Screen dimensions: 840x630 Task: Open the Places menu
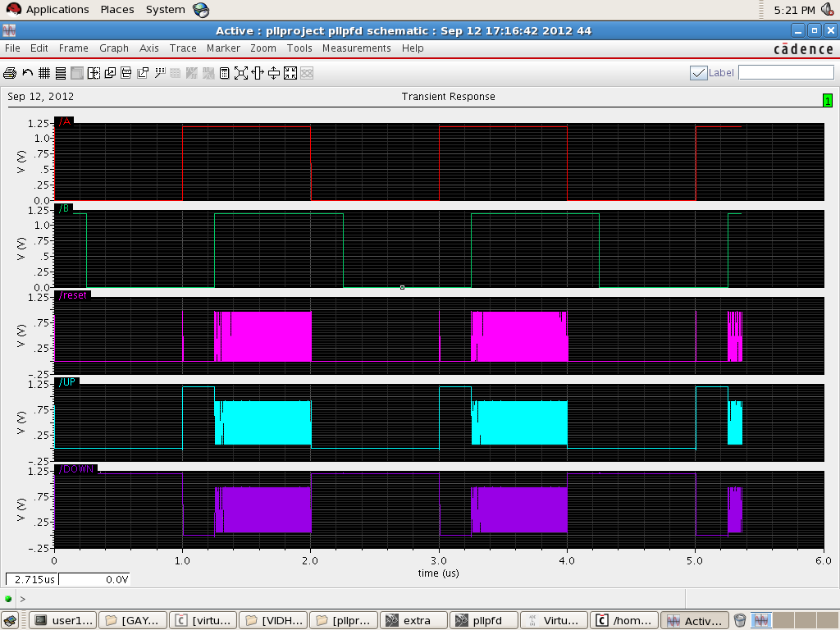(x=117, y=10)
